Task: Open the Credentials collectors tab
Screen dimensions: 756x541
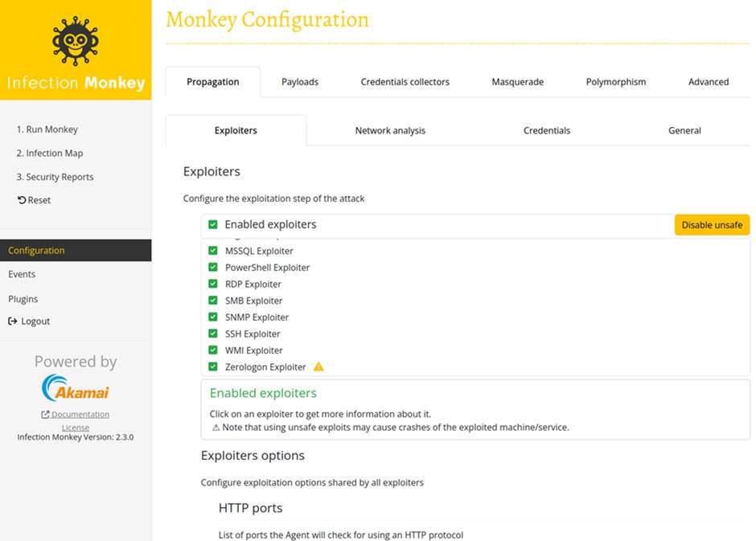Action: coord(405,82)
